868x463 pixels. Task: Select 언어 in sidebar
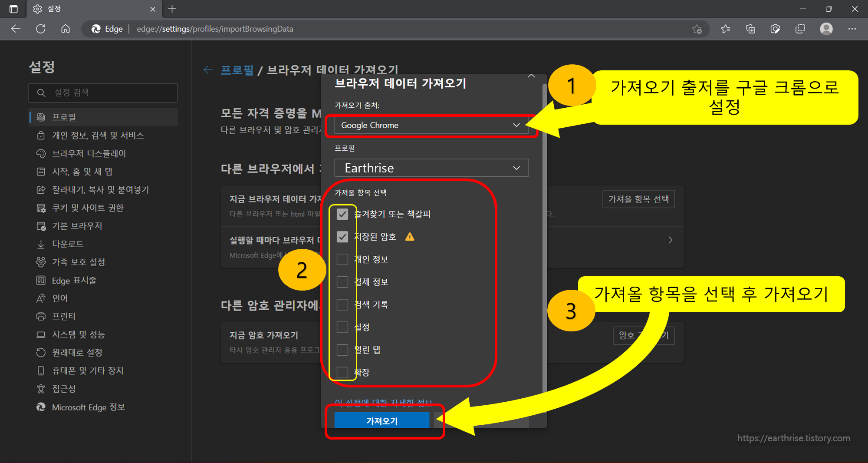pos(103,298)
